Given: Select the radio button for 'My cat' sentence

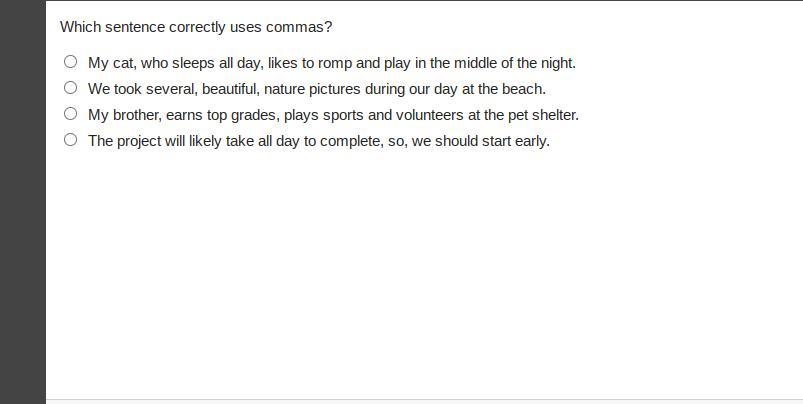Looking at the screenshot, I should (70, 62).
